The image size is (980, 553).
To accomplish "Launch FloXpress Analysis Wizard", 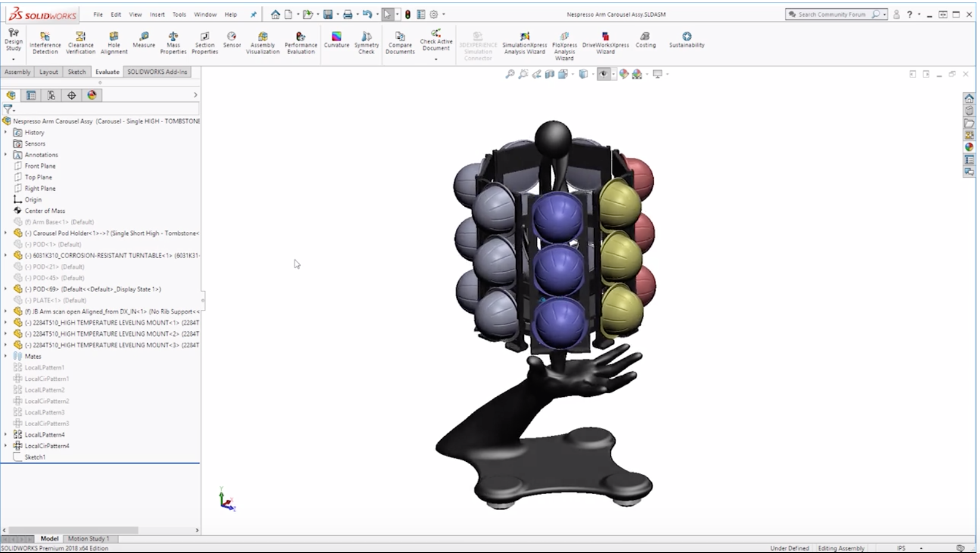I will [x=564, y=46].
